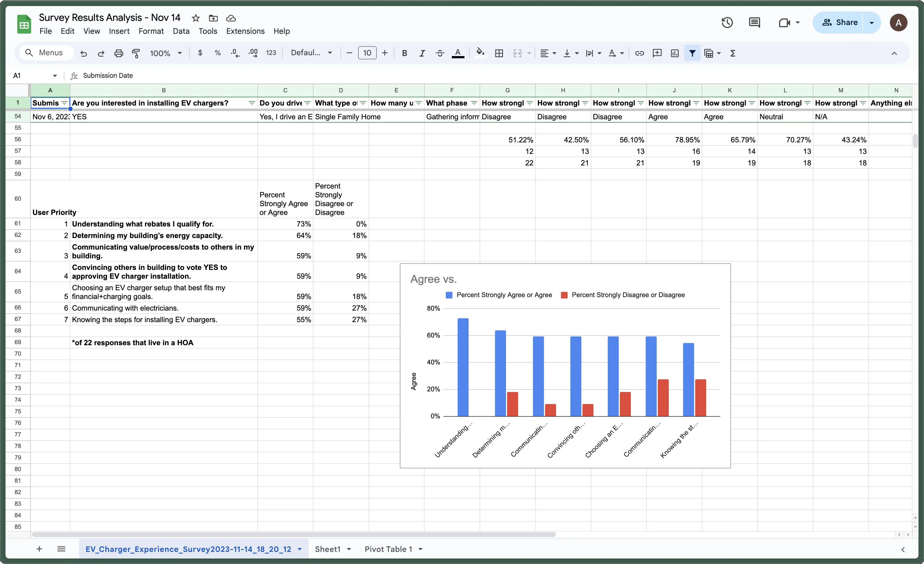
Task: Click the paint format roller icon
Action: (136, 53)
